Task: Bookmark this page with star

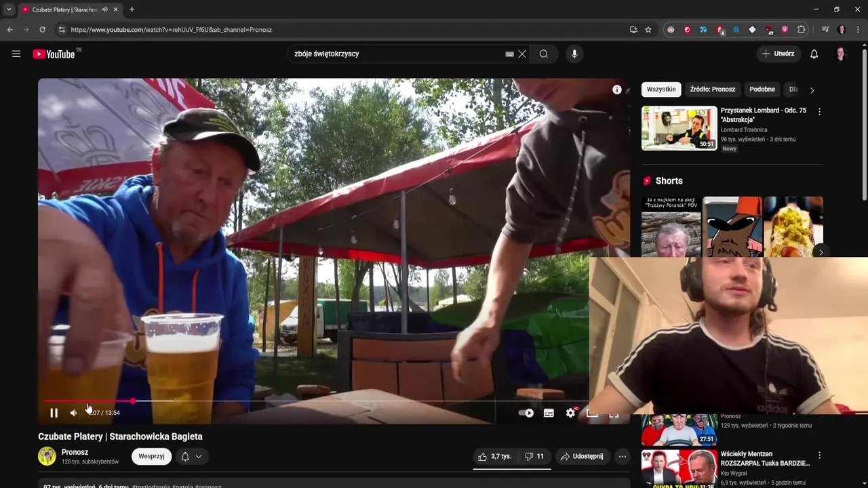Action: pos(648,30)
